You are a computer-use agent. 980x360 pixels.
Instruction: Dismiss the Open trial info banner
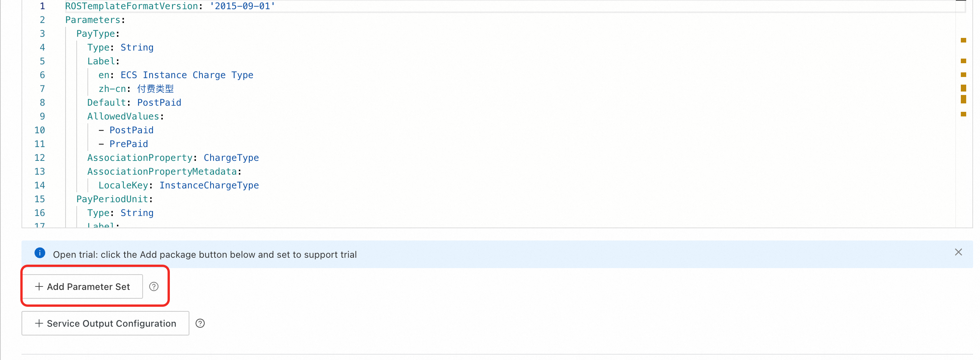[x=958, y=252]
